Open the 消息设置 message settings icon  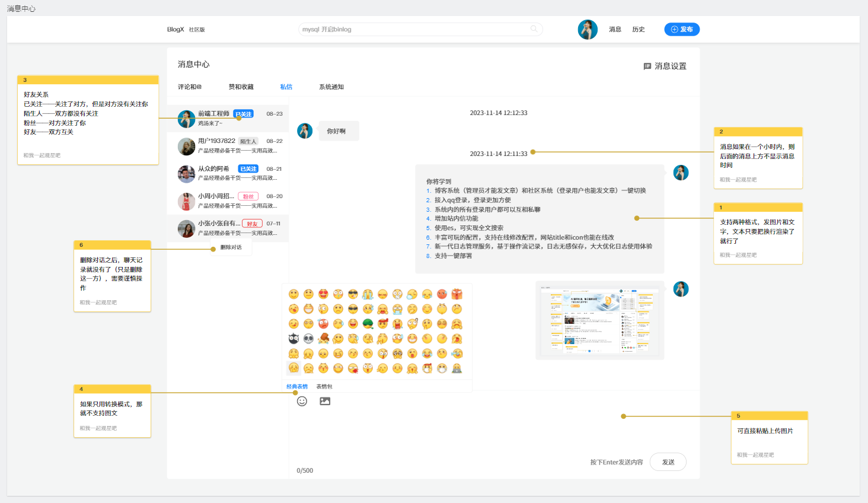647,66
